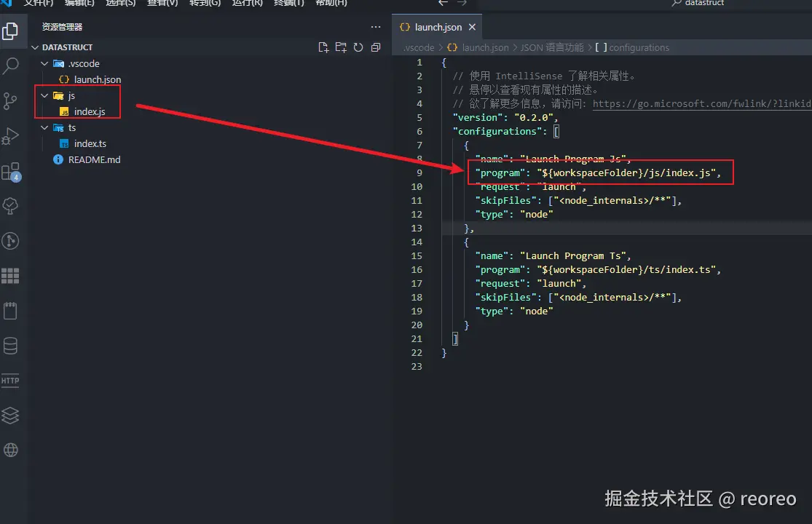This screenshot has width=812, height=524.
Task: Click the ts/index.ts program path line
Action: click(598, 269)
